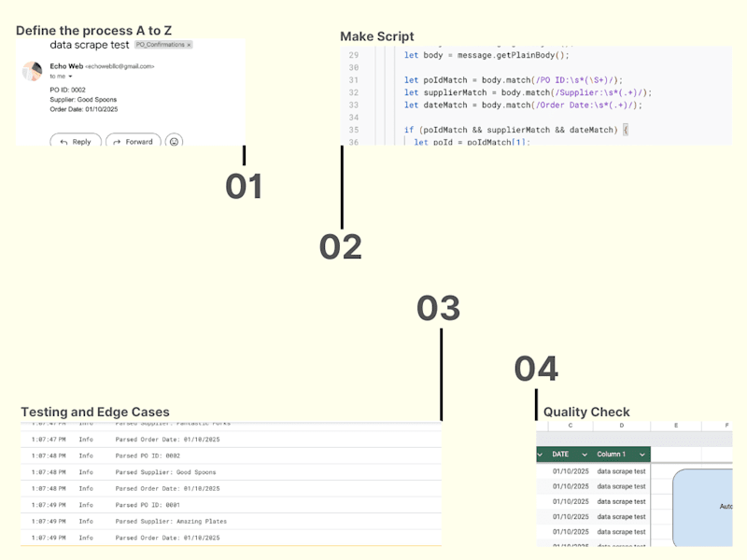Remove the PO_Confirmations label via x
747x560 pixels.
coord(190,45)
